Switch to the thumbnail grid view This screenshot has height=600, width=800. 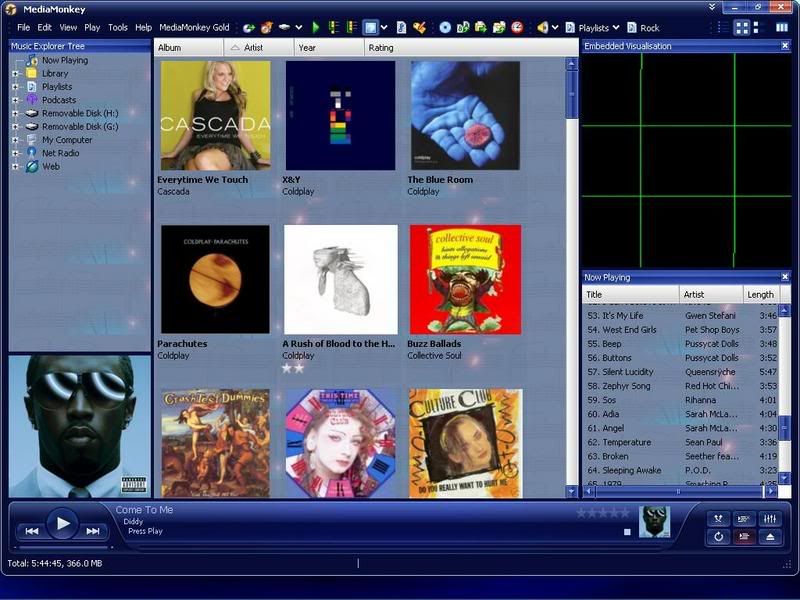742,28
